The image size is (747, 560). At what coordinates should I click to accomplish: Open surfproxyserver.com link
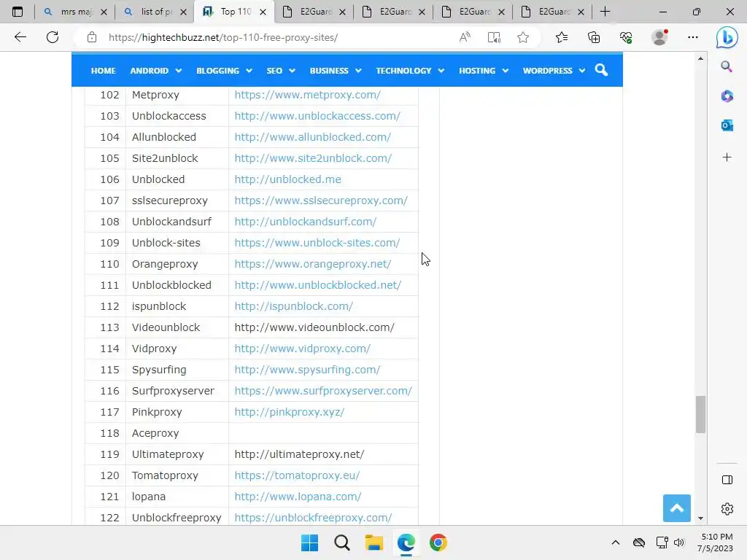(323, 391)
